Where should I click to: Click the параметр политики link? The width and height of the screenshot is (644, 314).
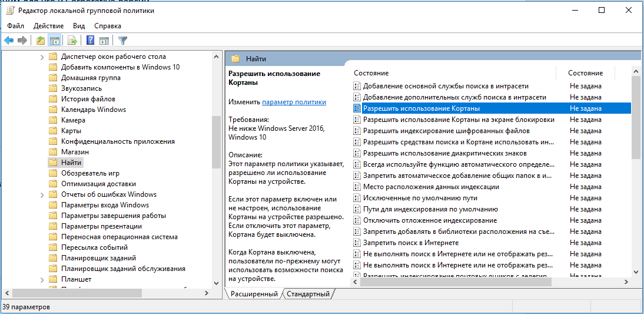(x=294, y=102)
